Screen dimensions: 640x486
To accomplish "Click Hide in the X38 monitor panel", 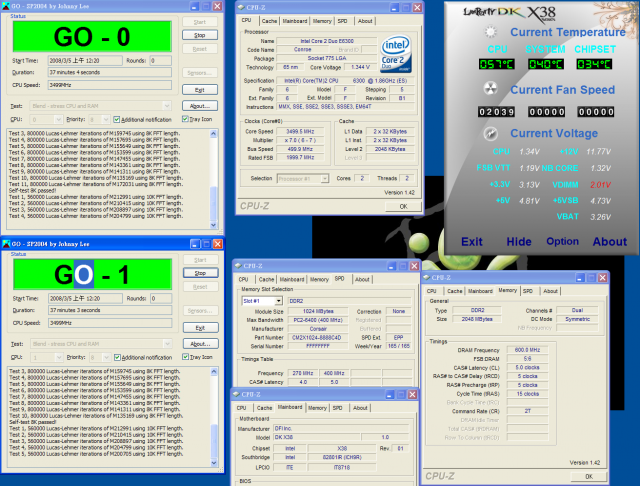I will coord(519,242).
